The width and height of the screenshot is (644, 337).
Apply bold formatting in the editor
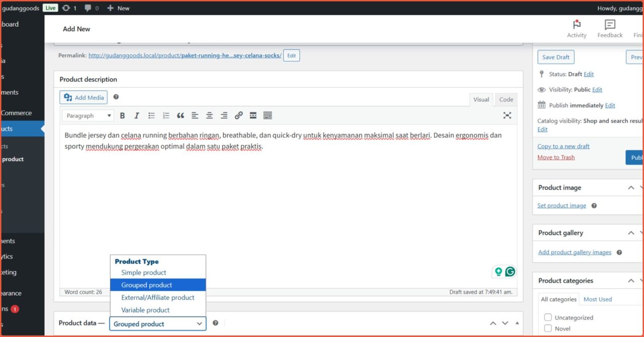click(122, 115)
